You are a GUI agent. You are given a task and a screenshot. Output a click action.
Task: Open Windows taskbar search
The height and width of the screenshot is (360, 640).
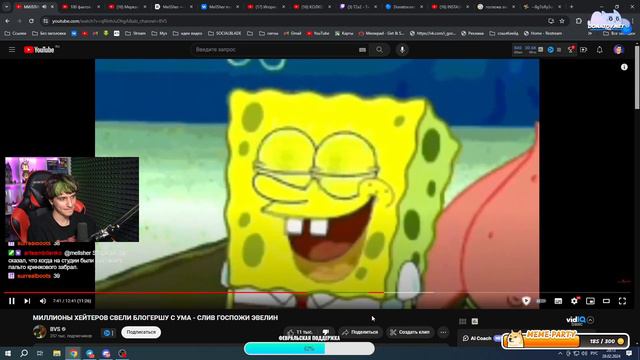tap(24, 353)
